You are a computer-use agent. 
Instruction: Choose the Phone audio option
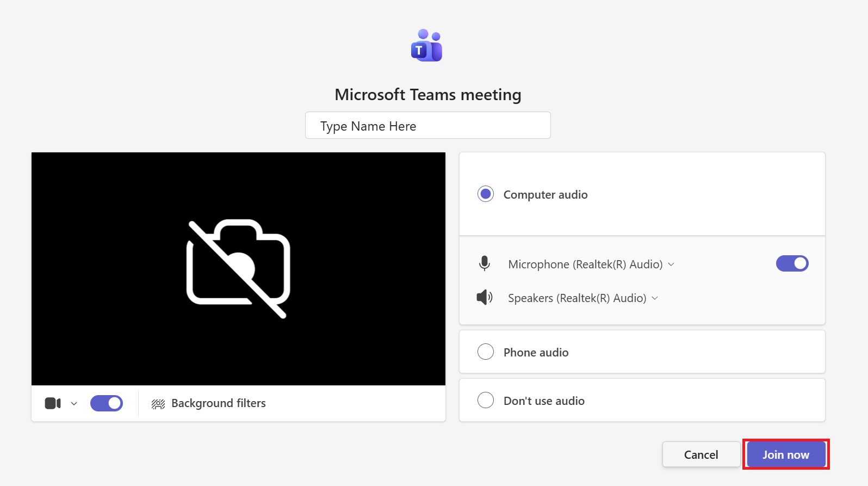pos(486,352)
